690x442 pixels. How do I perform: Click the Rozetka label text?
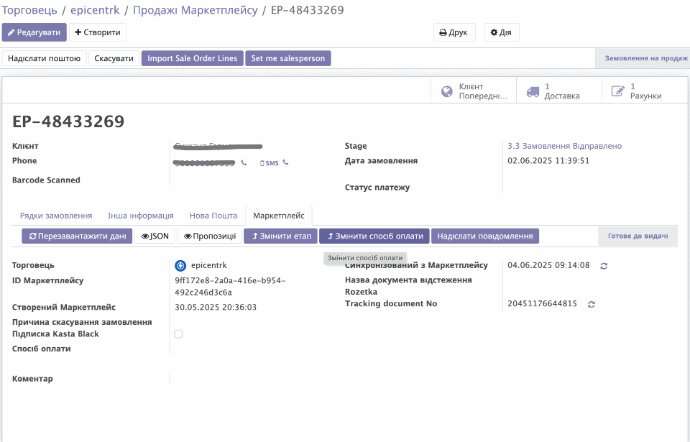361,292
